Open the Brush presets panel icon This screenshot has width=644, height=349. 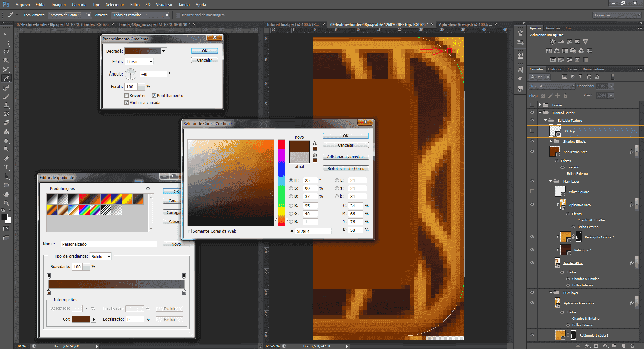520,42
